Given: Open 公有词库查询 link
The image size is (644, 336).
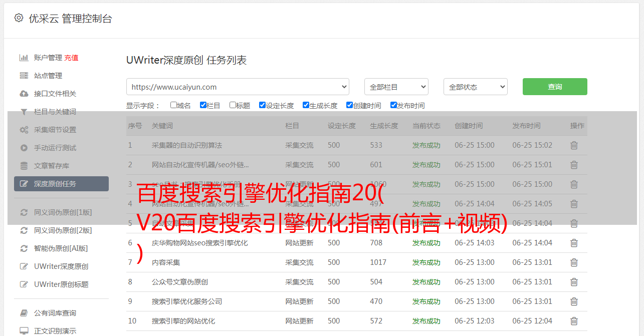Looking at the screenshot, I should click(55, 313).
